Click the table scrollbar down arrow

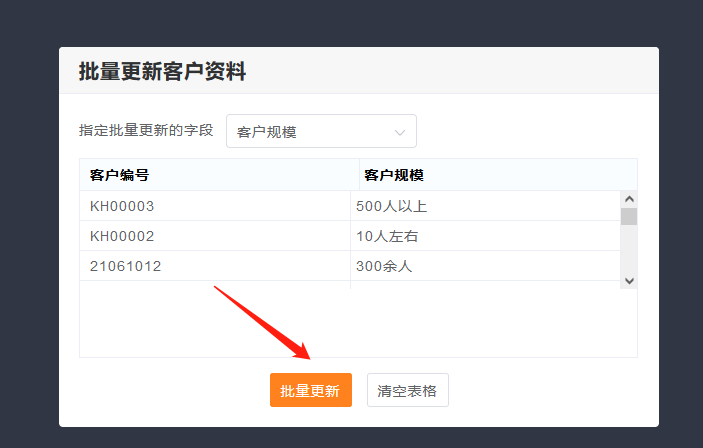point(629,281)
